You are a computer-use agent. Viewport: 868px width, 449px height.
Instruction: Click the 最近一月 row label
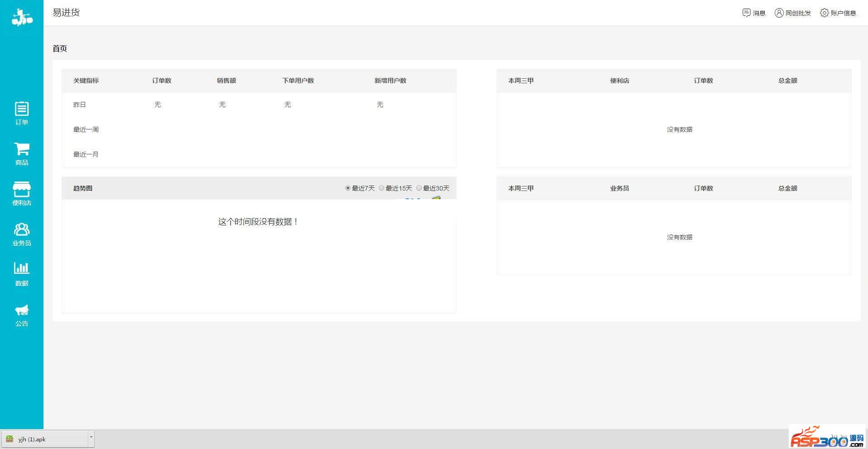[86, 154]
